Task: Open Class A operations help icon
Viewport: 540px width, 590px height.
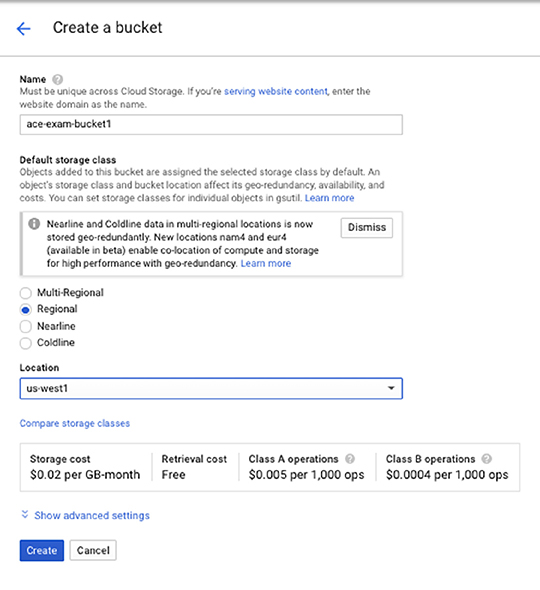Action: click(x=350, y=459)
